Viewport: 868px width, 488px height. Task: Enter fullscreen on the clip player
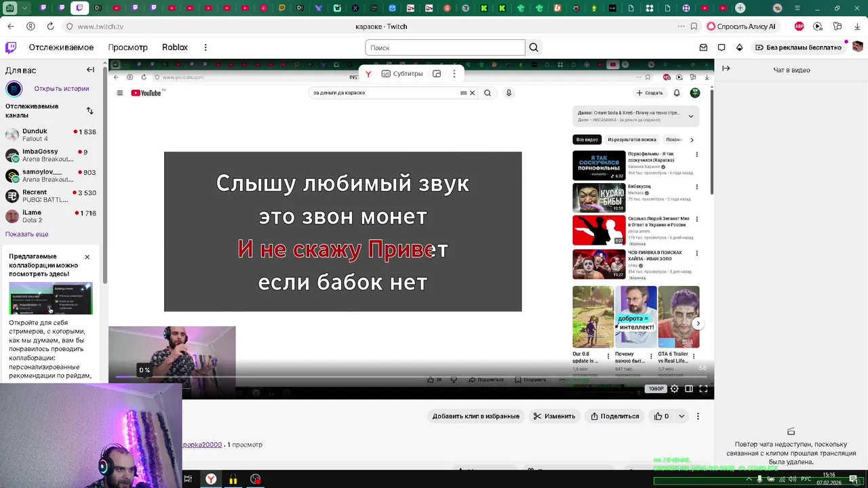point(703,388)
